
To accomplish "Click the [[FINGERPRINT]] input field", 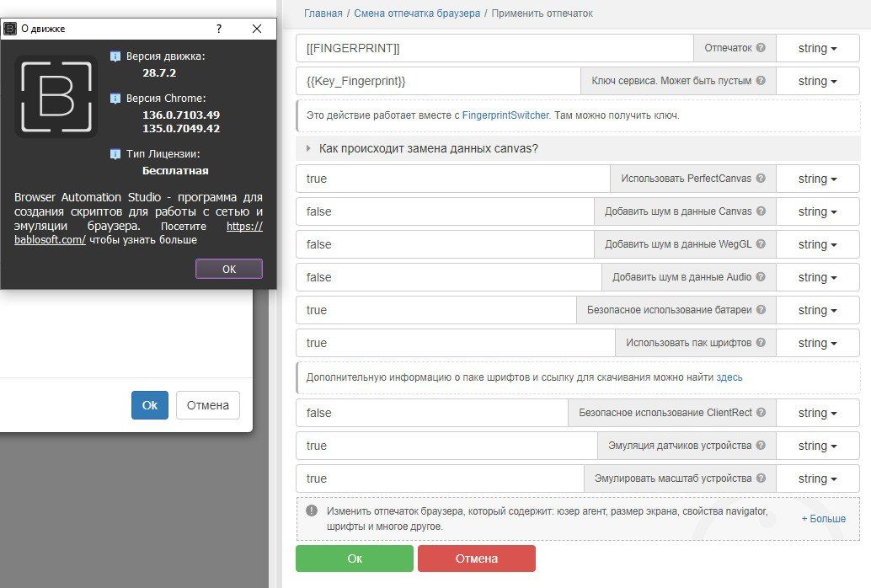I will click(x=494, y=49).
